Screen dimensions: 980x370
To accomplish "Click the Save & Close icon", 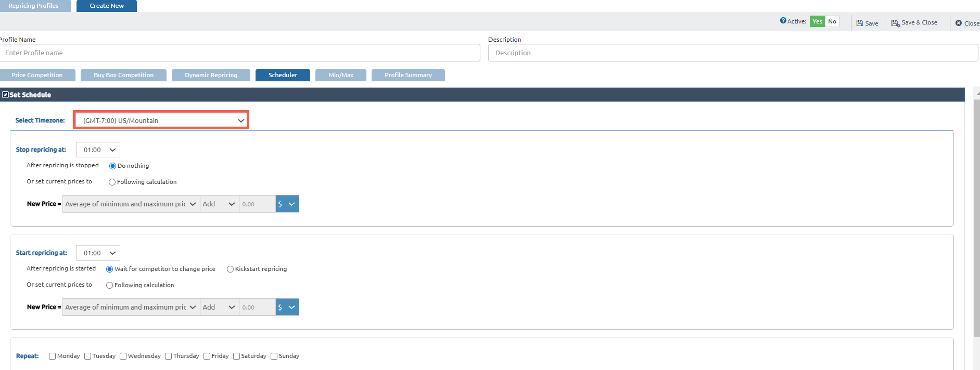I will pos(895,23).
